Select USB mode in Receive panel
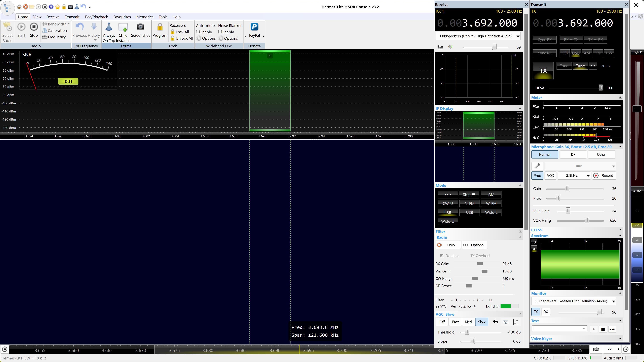644x362 pixels. click(x=469, y=212)
